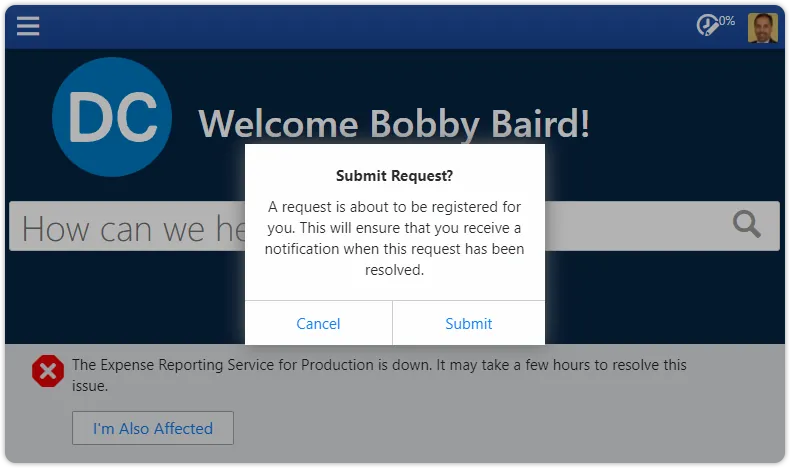
Task: Click the Expense Reporting Service outage message
Action: (x=379, y=375)
